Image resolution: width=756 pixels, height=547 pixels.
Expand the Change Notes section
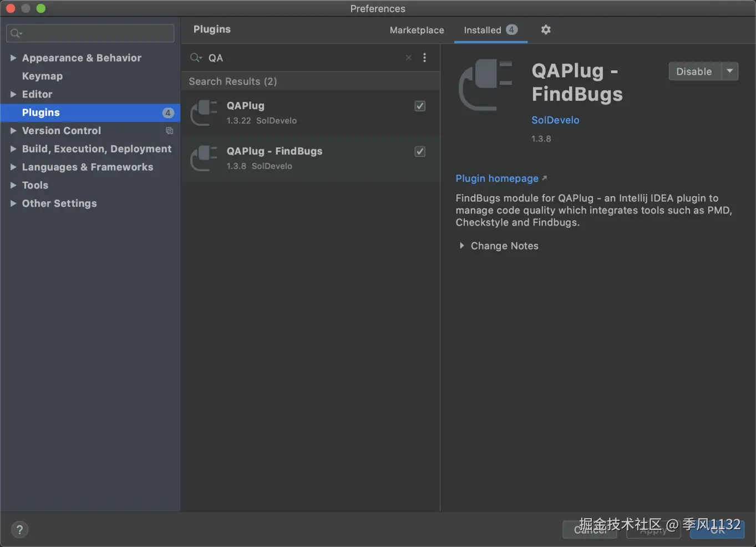click(x=461, y=246)
